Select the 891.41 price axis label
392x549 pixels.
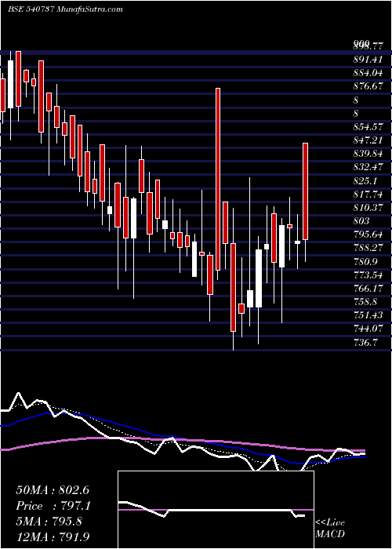[x=367, y=60]
